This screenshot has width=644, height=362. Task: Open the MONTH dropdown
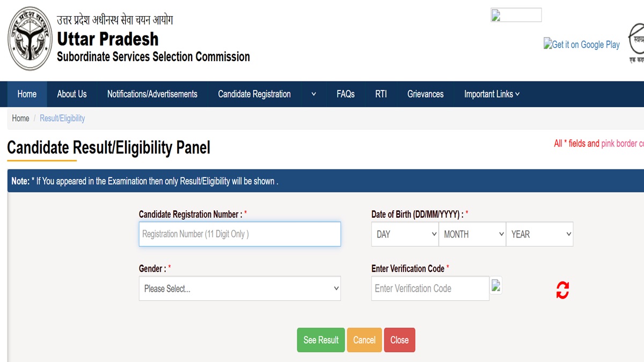[x=472, y=234]
